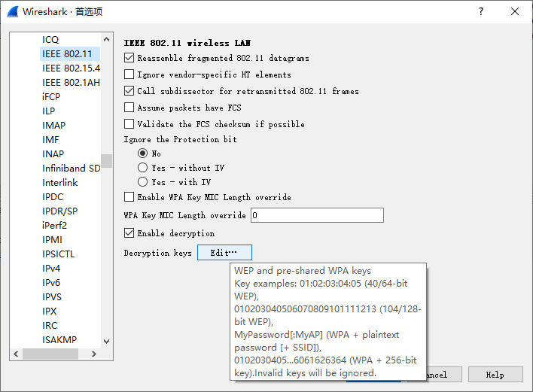Click the Wireshark shark fin title icon
Image resolution: width=533 pixels, height=392 pixels.
(13, 11)
